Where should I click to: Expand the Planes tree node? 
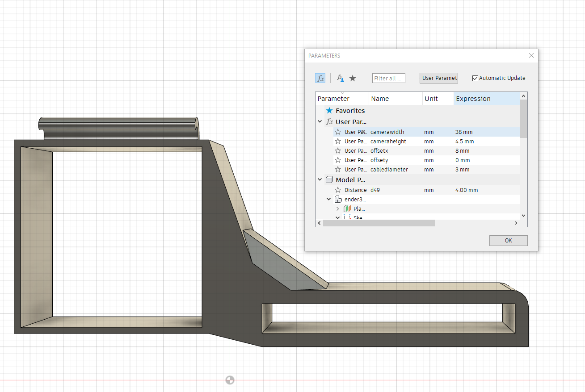(x=338, y=209)
